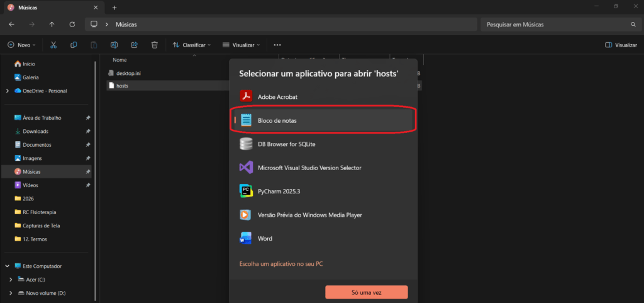
Task: Click the Delete trash icon in toolbar
Action: [x=155, y=45]
